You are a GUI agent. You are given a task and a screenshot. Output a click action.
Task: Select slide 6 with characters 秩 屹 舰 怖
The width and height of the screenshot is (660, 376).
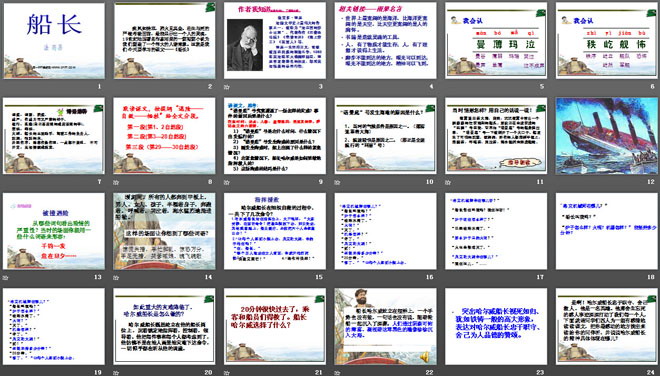point(607,40)
